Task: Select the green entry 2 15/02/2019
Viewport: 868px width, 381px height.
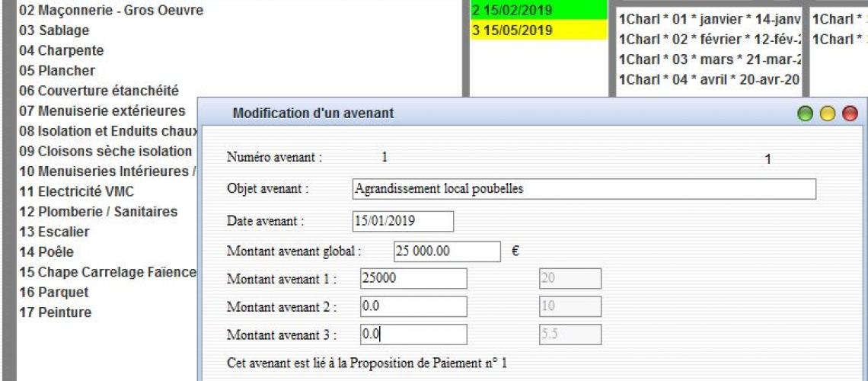Action: click(538, 10)
